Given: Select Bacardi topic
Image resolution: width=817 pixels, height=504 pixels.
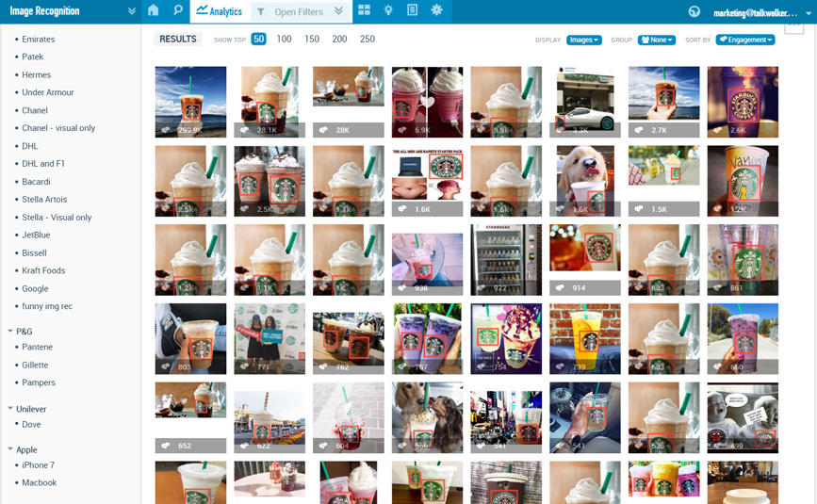Looking at the screenshot, I should tap(36, 182).
